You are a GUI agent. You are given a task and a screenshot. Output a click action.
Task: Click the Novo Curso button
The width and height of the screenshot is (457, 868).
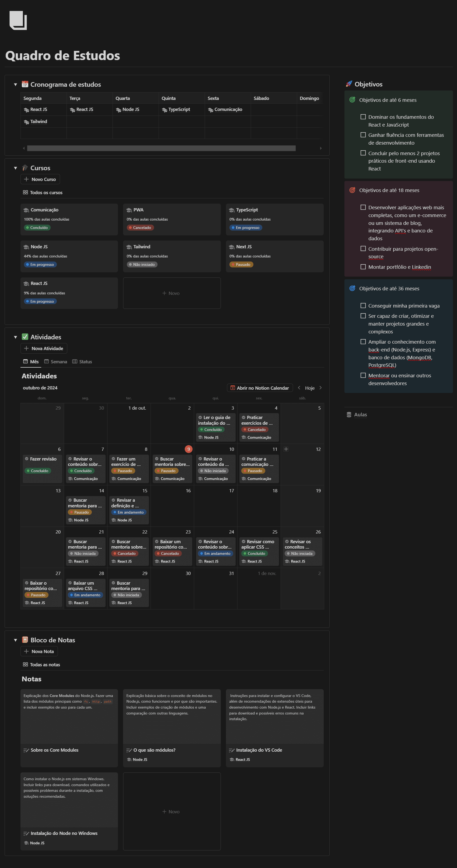(40, 179)
